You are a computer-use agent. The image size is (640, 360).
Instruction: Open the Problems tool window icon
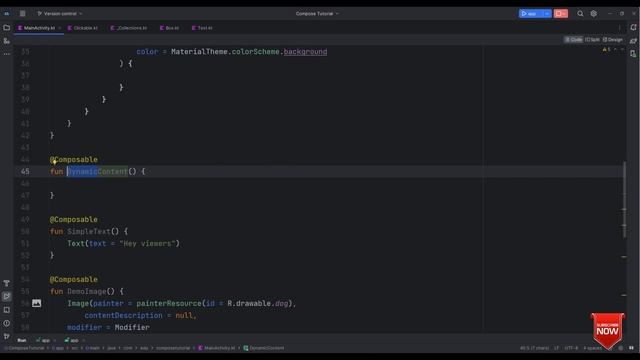pyautogui.click(x=7, y=323)
